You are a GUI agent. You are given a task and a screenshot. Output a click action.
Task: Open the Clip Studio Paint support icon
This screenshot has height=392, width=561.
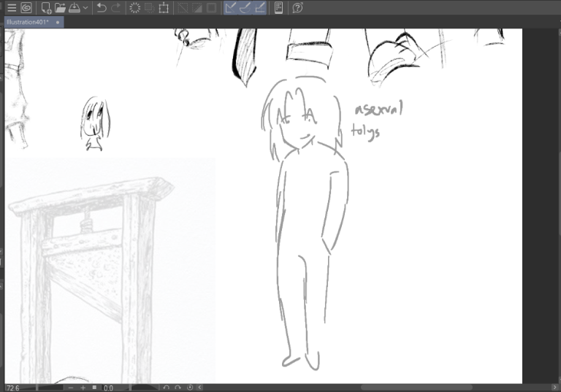[297, 7]
